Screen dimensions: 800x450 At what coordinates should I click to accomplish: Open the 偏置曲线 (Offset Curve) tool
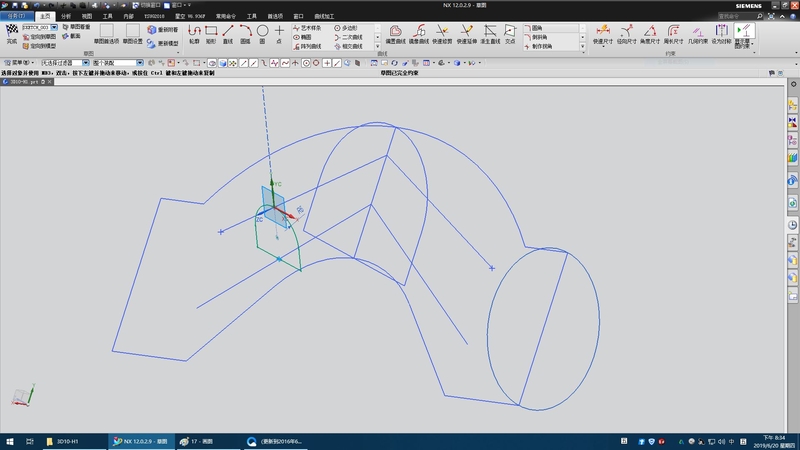click(x=396, y=32)
